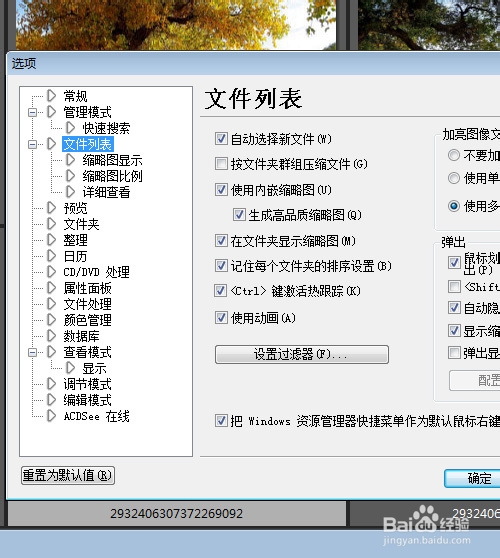The image size is (500, 558).
Task: Toggle the 自动隐 popup checkbox
Action: click(454, 307)
